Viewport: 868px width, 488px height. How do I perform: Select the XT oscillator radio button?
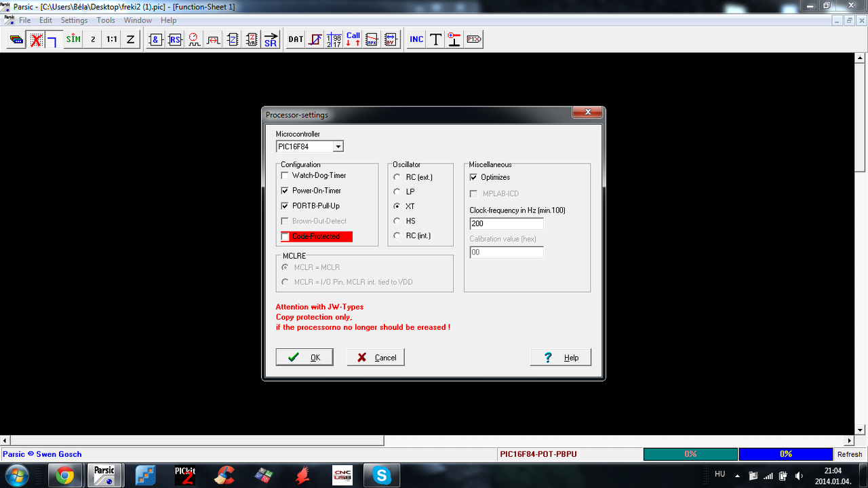397,206
